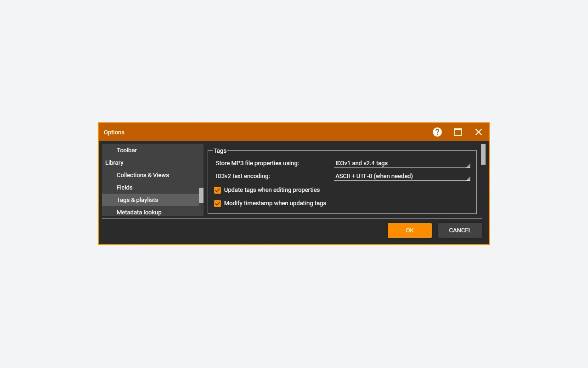Click the category list scrollbar thumb
588x368 pixels.
pyautogui.click(x=201, y=195)
